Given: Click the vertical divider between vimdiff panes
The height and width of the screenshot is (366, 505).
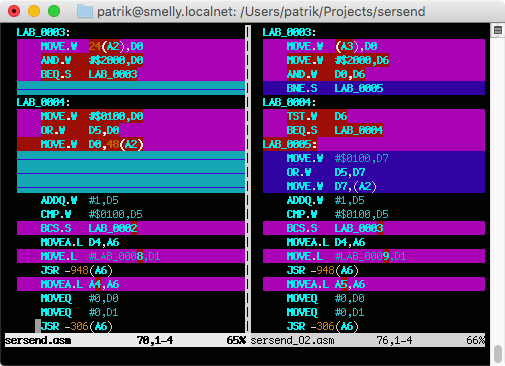Looking at the screenshot, I should 248,179.
